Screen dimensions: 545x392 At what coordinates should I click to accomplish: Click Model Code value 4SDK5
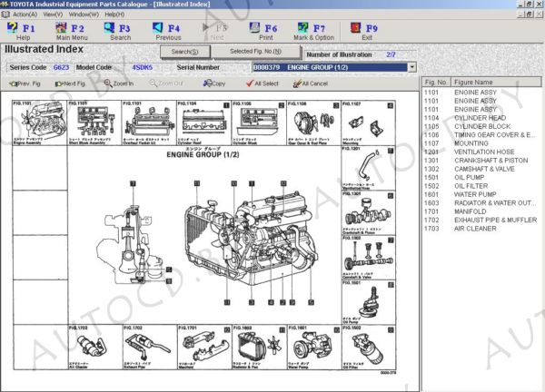coord(143,67)
